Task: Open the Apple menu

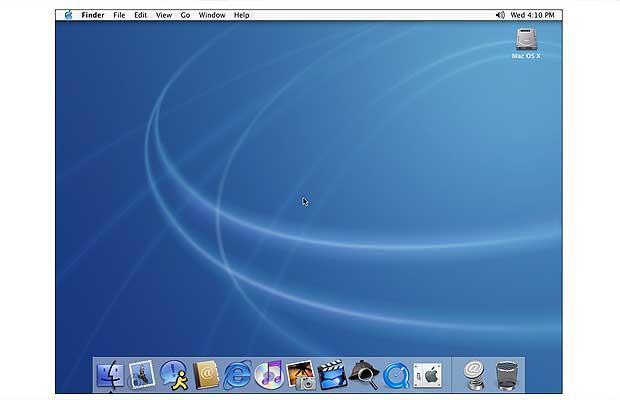Action: tap(68, 15)
